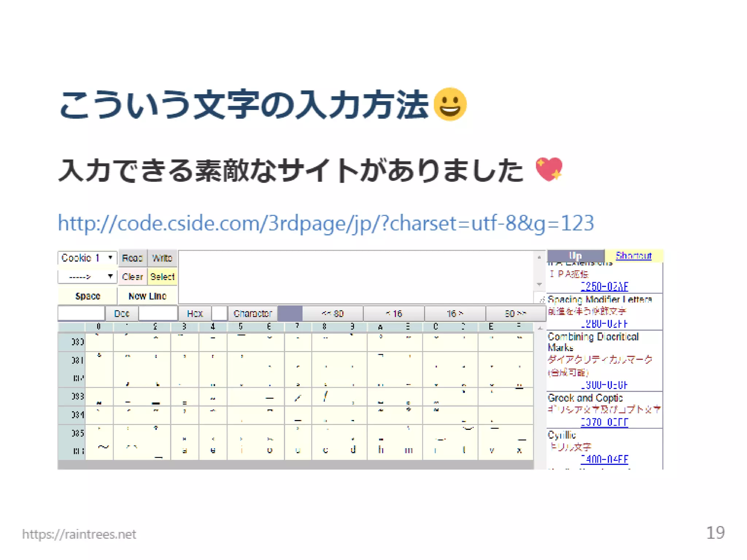Open the 0400-04FF Cyrillic range link

(604, 459)
